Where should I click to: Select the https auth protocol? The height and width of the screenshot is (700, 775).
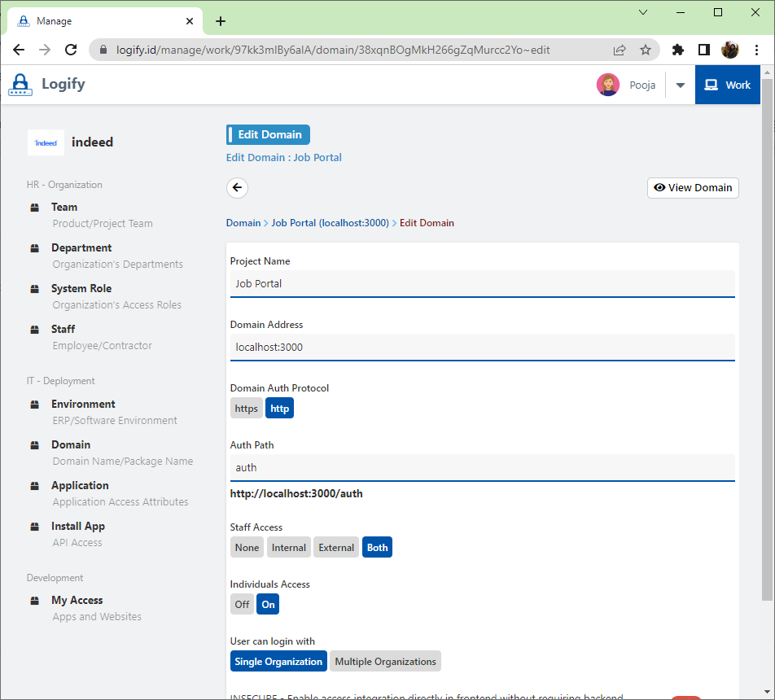tap(246, 409)
